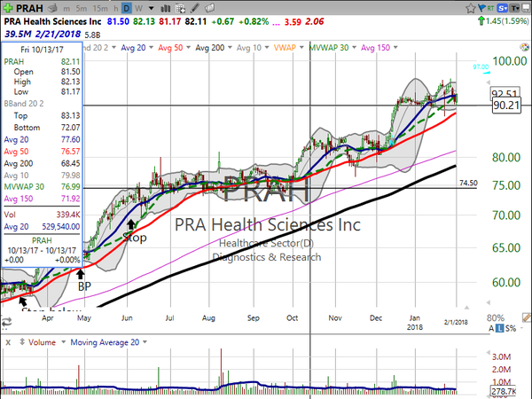
Task: Click the BP annotation text on chart
Action: (84, 286)
